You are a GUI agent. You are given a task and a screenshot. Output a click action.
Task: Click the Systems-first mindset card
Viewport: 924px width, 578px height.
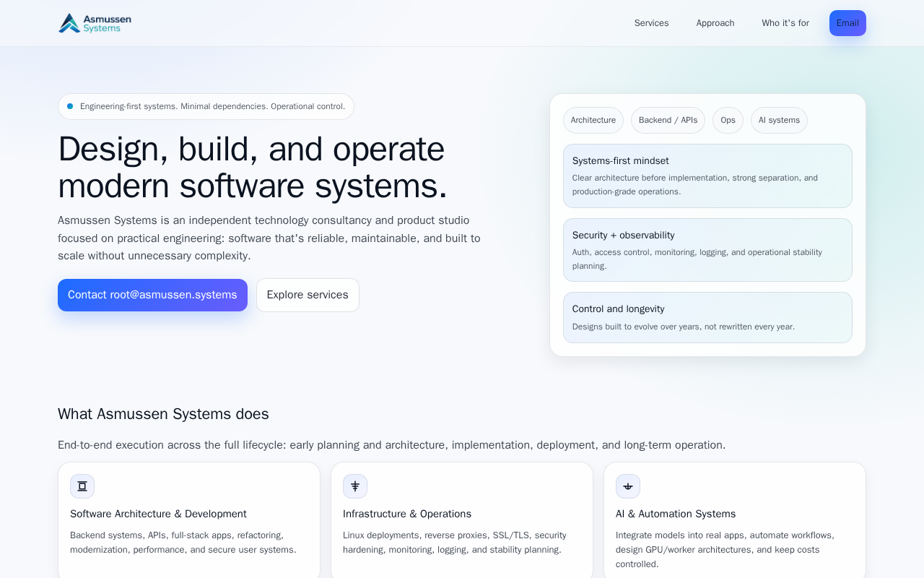click(707, 176)
